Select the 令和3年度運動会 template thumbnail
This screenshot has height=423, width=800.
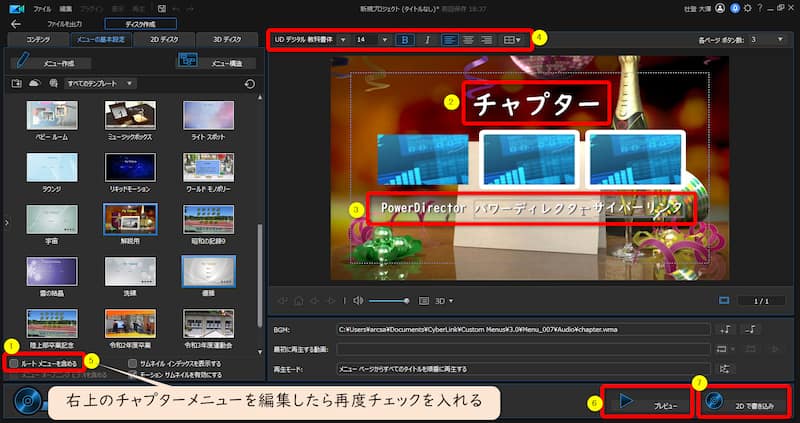click(208, 324)
